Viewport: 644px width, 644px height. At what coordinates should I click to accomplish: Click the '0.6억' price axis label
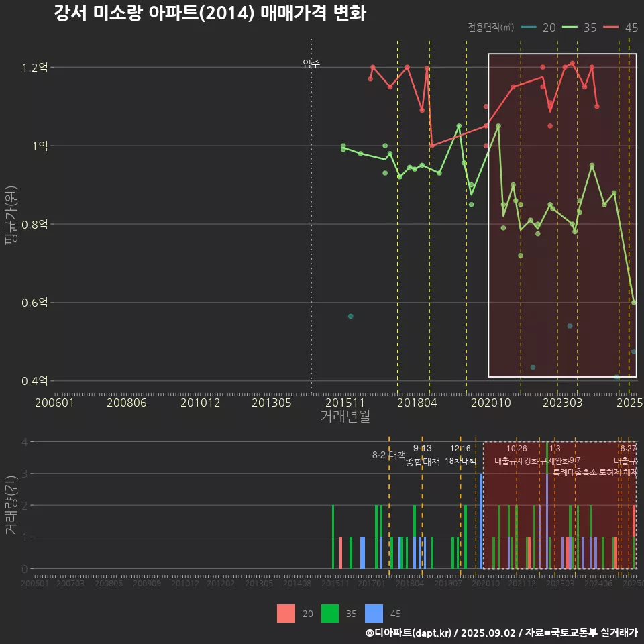click(x=35, y=303)
